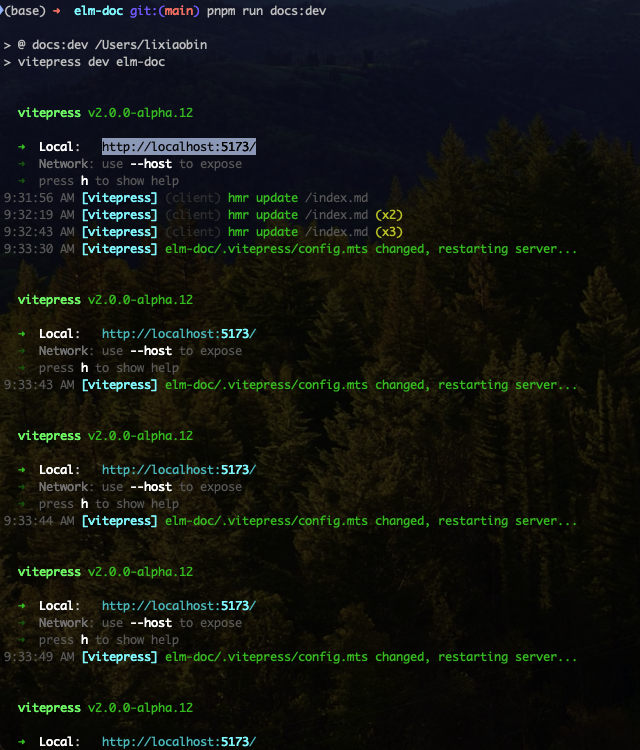Open localhost link following the 9:33:30 restart
The image size is (640, 750).
coord(179,333)
